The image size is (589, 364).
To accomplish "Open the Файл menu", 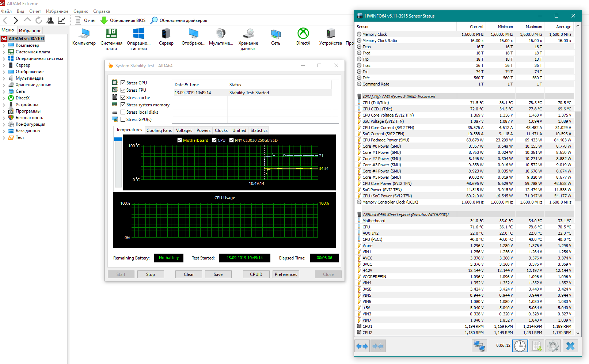I will [7, 11].
